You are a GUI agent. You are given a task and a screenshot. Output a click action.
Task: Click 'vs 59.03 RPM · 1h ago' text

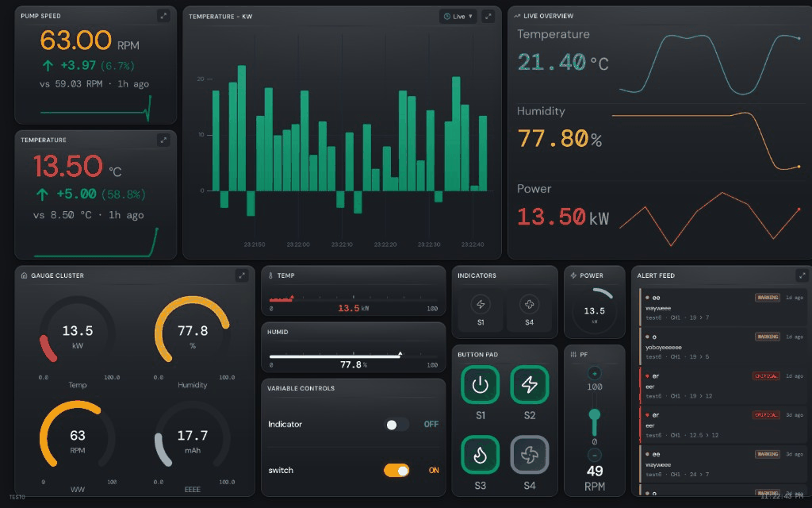tap(94, 84)
